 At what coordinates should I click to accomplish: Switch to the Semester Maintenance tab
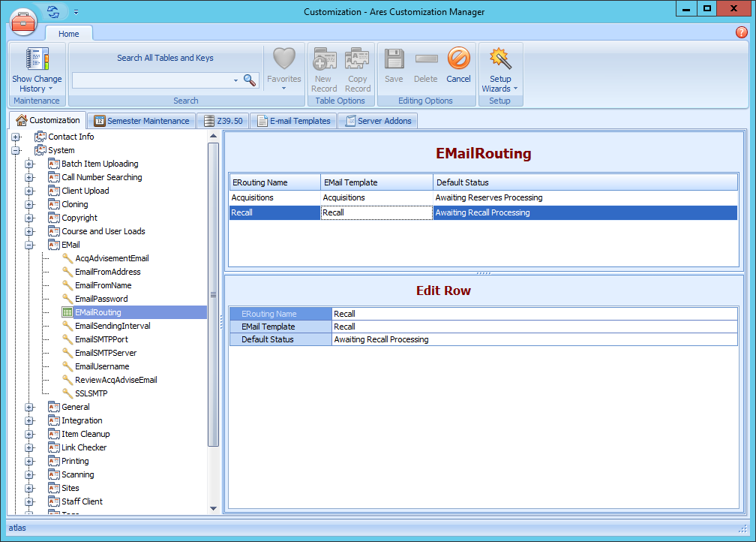coord(142,120)
